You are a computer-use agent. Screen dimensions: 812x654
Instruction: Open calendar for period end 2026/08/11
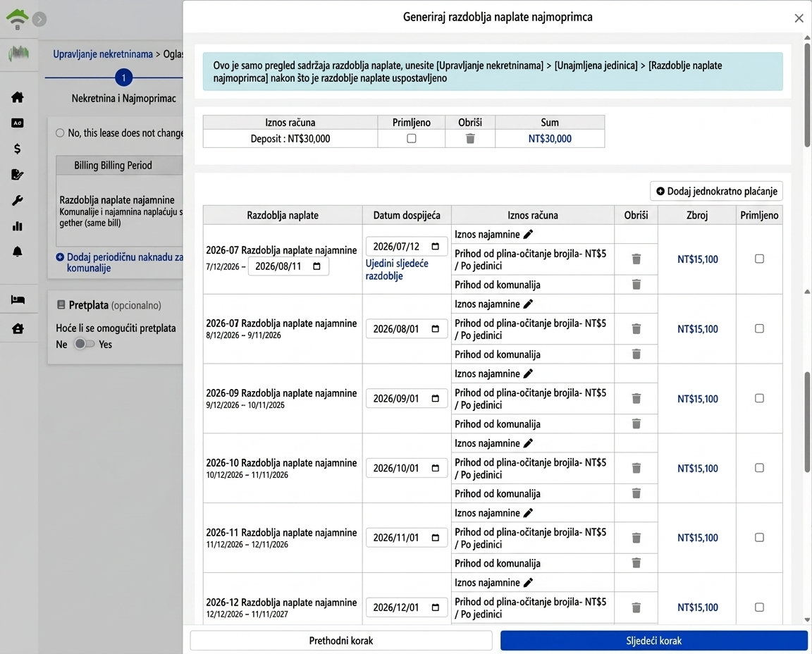pyautogui.click(x=316, y=266)
